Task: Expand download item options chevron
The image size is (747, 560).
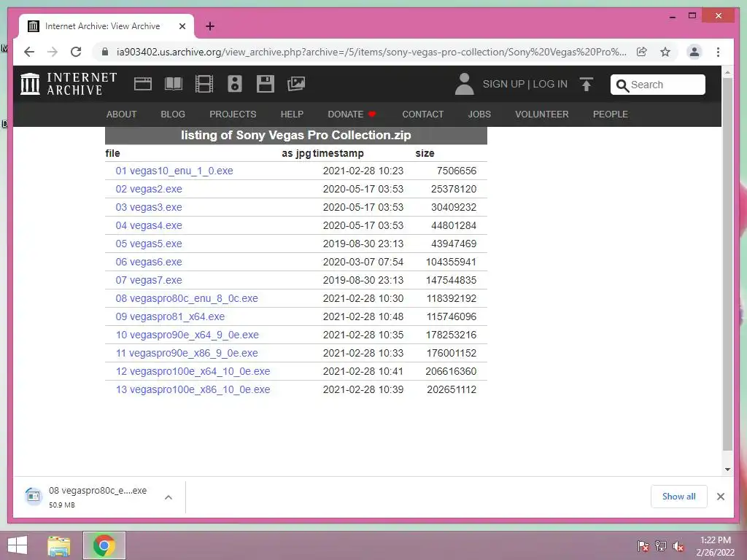Action: (169, 497)
